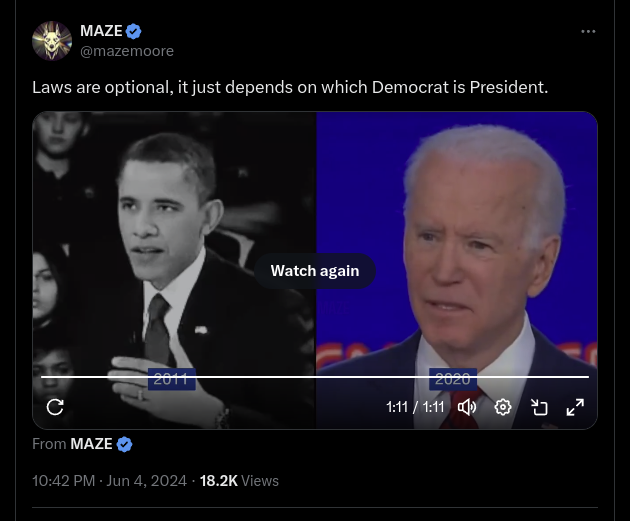Open the three-dot more options menu

tap(588, 31)
